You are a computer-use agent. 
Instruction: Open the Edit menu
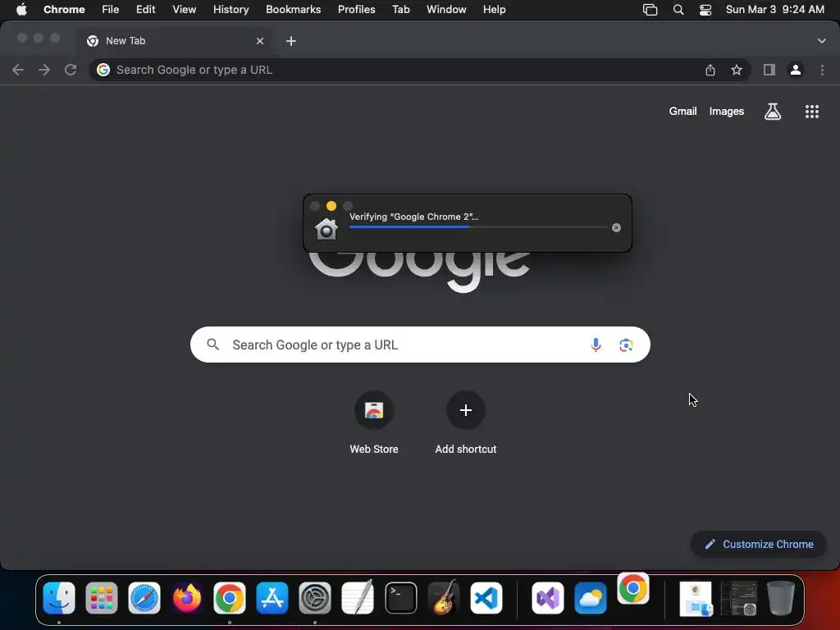point(145,10)
